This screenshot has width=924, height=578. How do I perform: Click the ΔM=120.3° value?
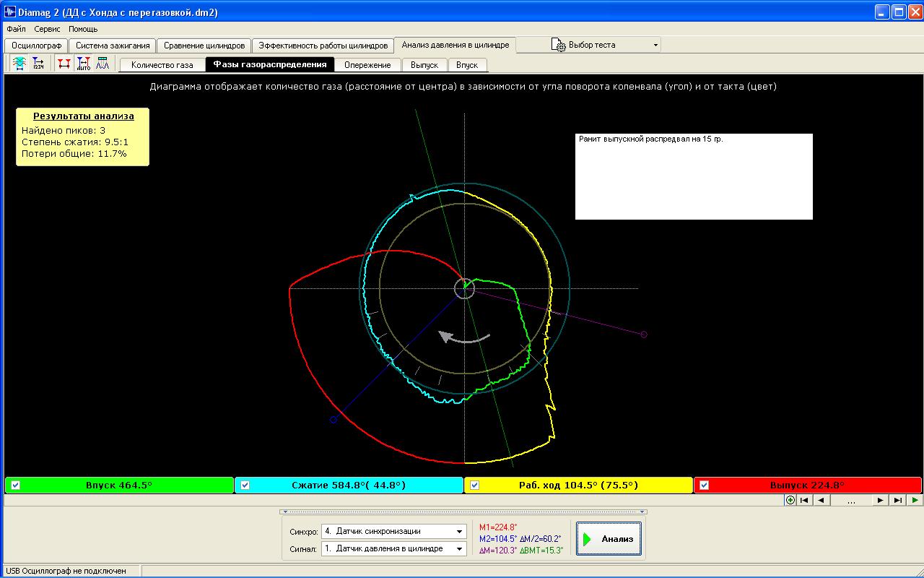498,551
